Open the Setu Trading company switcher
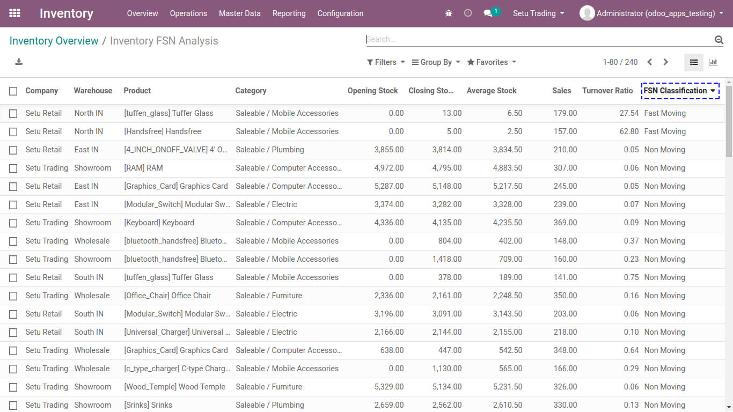Viewport: 733px width, 412px height. tap(539, 13)
